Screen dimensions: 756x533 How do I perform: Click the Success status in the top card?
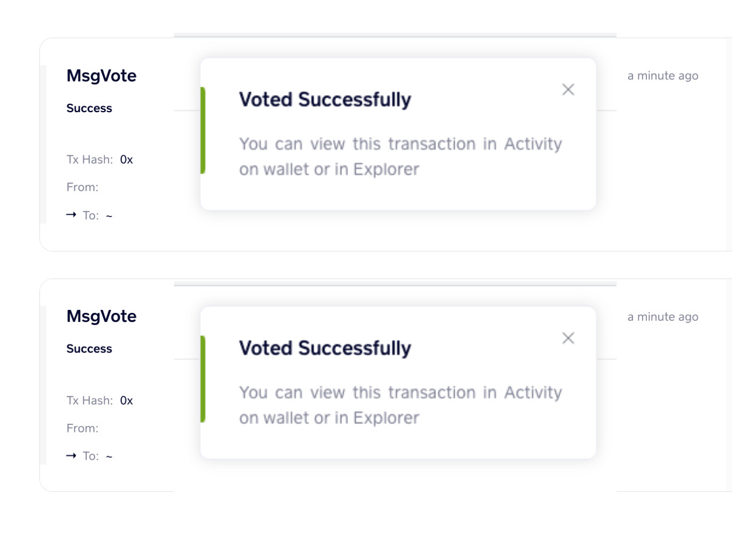click(x=89, y=109)
